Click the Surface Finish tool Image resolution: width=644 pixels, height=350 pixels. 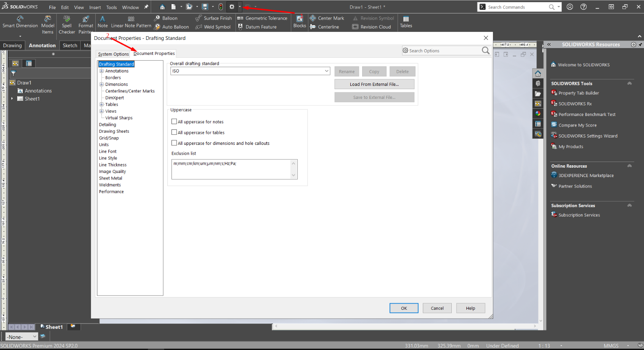214,18
